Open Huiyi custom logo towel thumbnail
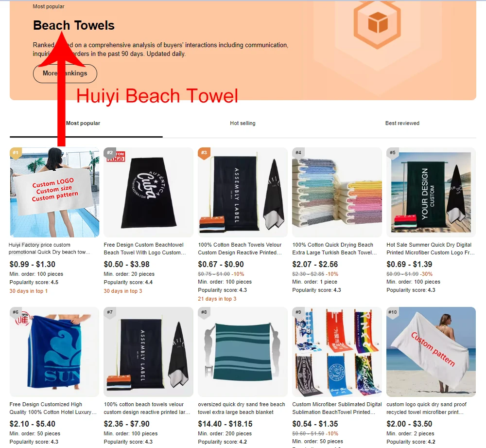Screen dimensions: 486x448 tap(54, 192)
